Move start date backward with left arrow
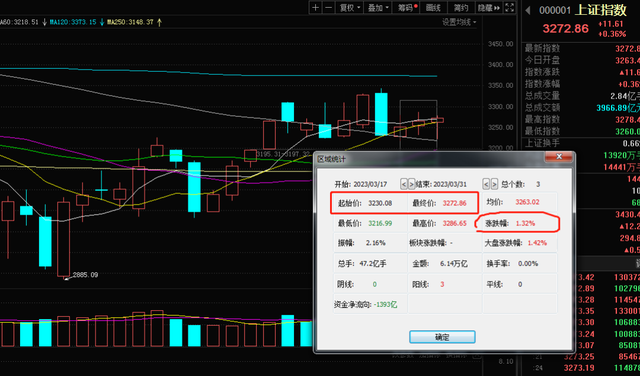The width and height of the screenshot is (640, 376). tap(404, 184)
